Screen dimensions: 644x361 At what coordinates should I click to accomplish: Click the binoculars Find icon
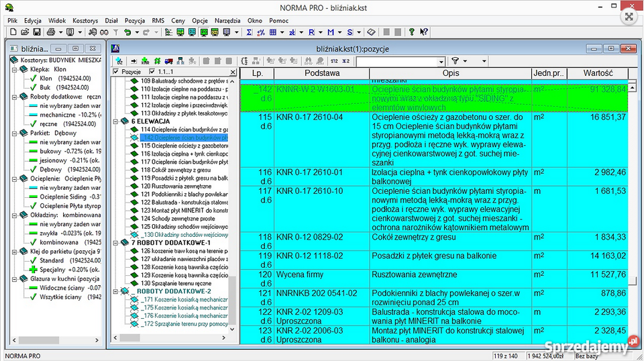(x=104, y=32)
